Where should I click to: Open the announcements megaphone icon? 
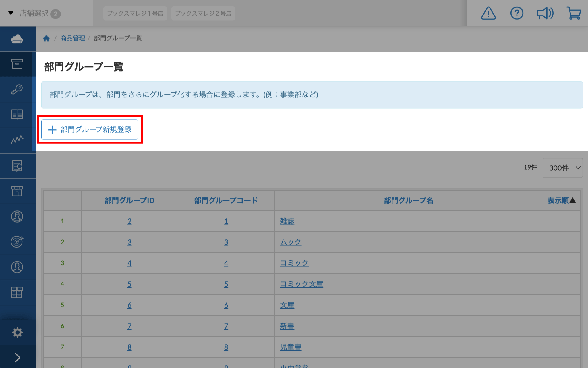(545, 13)
